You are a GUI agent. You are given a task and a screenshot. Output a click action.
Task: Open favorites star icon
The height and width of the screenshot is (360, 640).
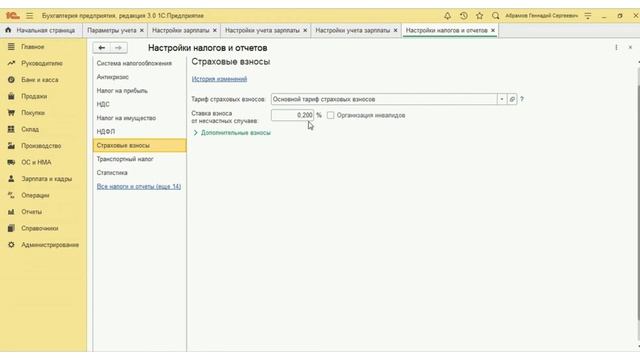(x=479, y=16)
